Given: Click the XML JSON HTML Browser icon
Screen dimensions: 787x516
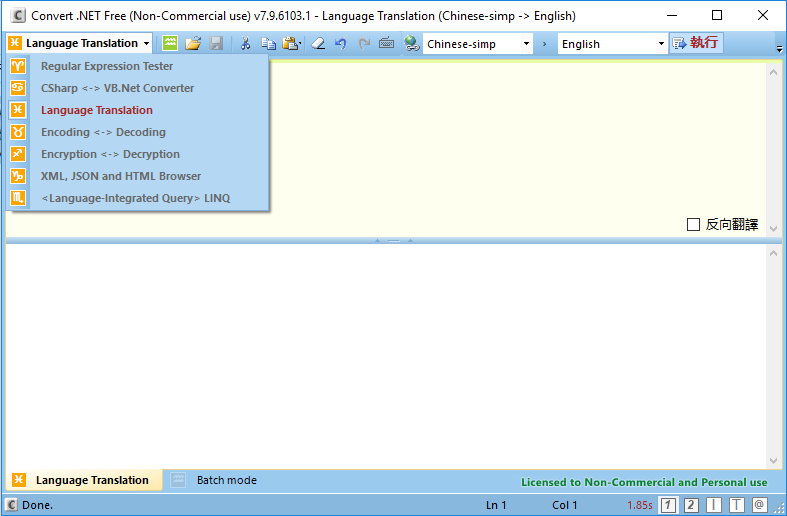Looking at the screenshot, I should 18,176.
